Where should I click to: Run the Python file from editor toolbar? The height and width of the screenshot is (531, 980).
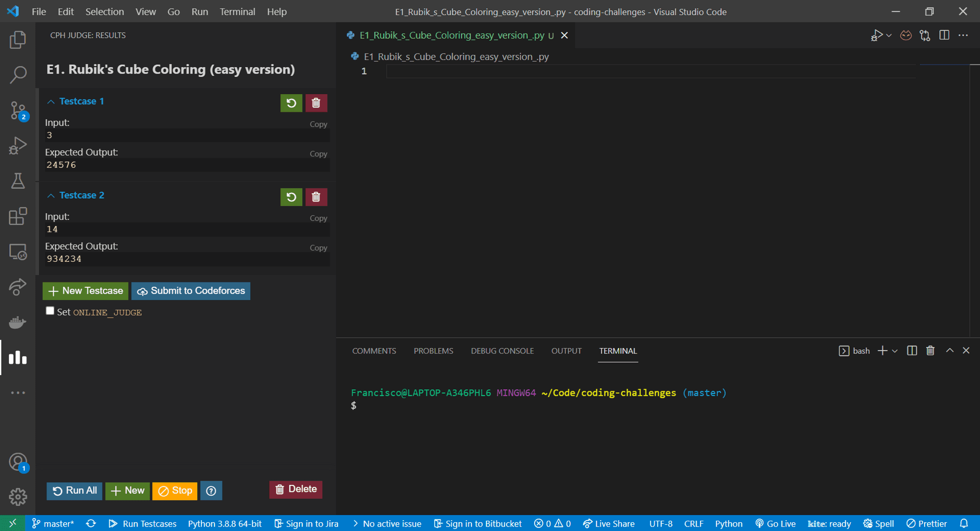(x=878, y=35)
